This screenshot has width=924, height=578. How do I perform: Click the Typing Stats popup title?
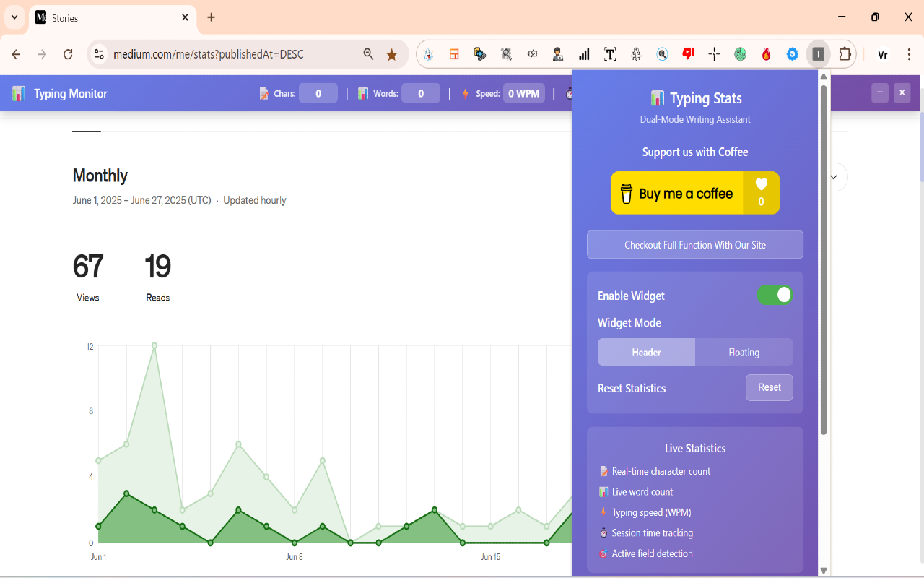pyautogui.click(x=695, y=98)
